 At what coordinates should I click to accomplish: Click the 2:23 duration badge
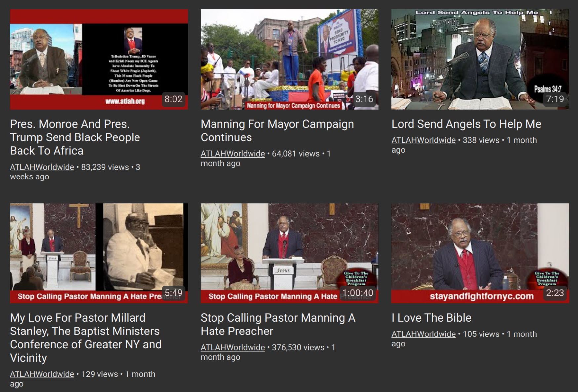[555, 293]
